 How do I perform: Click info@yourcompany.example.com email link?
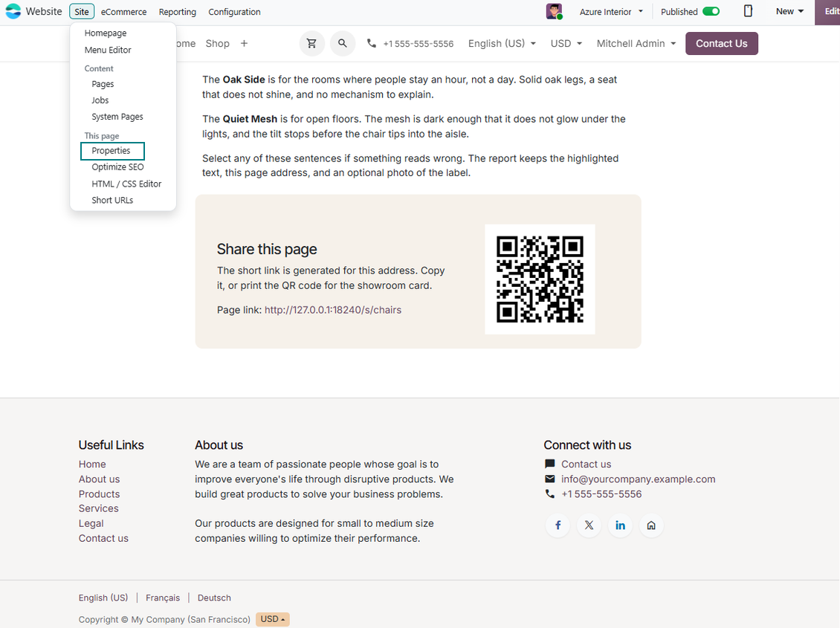pos(638,479)
